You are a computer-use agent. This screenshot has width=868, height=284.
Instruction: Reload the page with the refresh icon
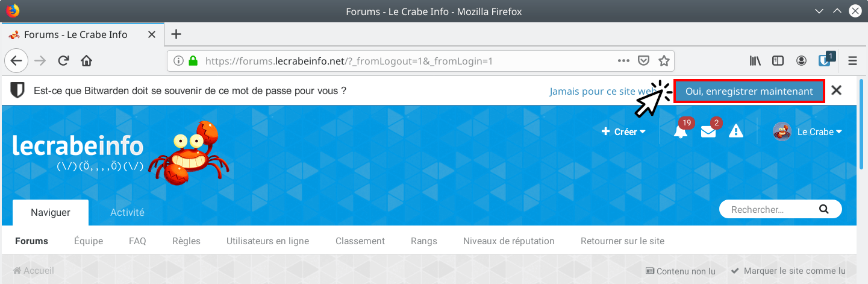point(63,60)
